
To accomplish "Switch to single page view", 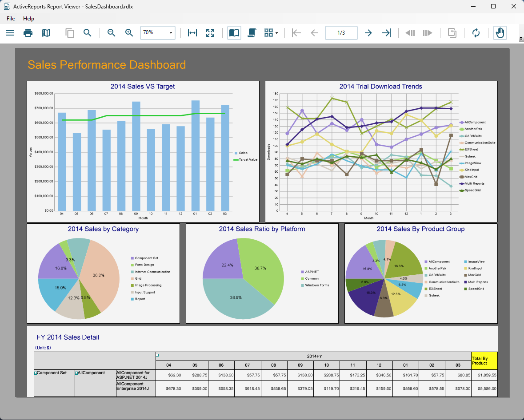I will [234, 33].
